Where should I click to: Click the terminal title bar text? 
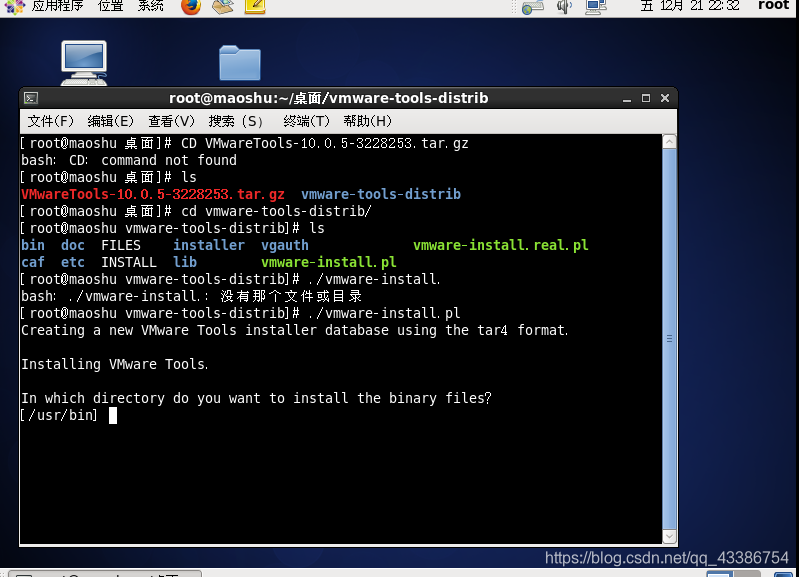pos(329,98)
